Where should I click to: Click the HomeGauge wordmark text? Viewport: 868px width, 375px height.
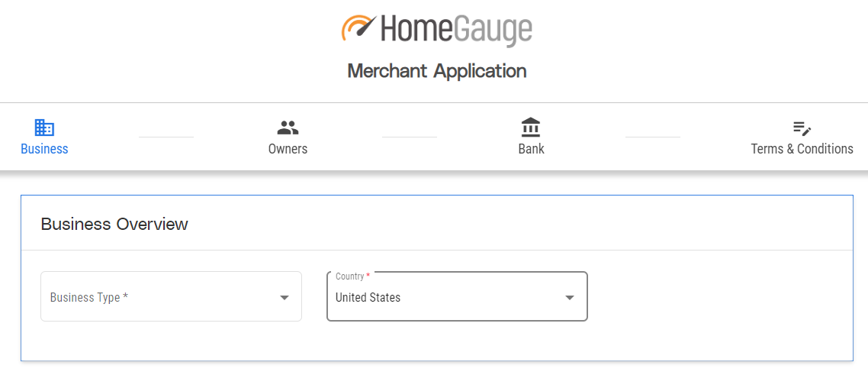coord(455,31)
